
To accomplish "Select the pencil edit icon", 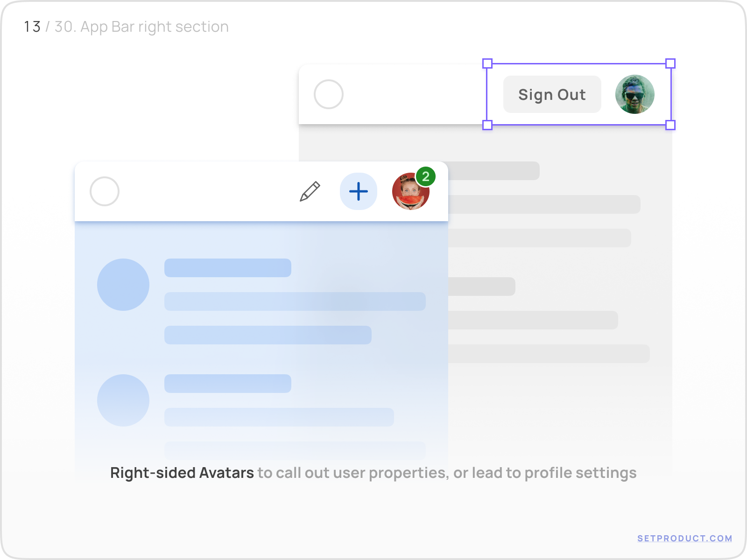I will [309, 191].
